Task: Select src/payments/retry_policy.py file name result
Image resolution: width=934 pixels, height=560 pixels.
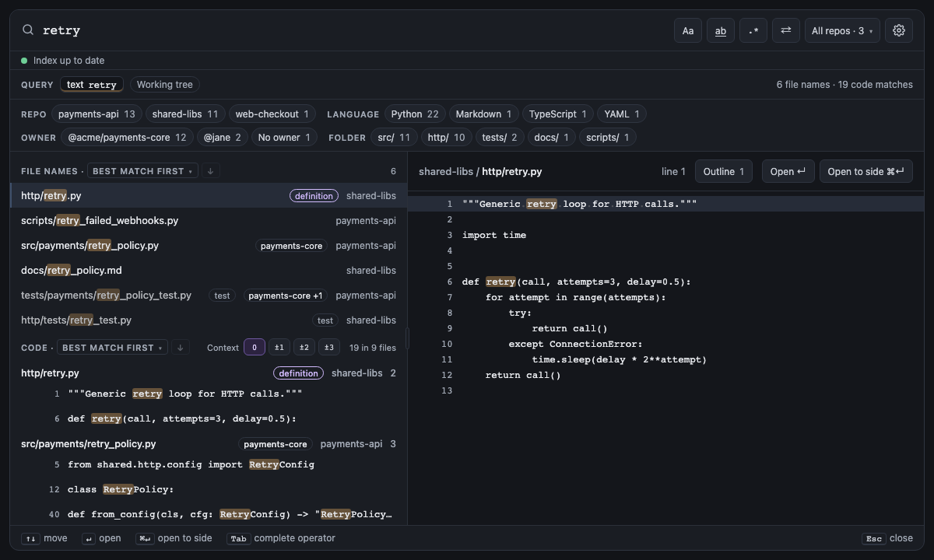Action: (x=209, y=246)
